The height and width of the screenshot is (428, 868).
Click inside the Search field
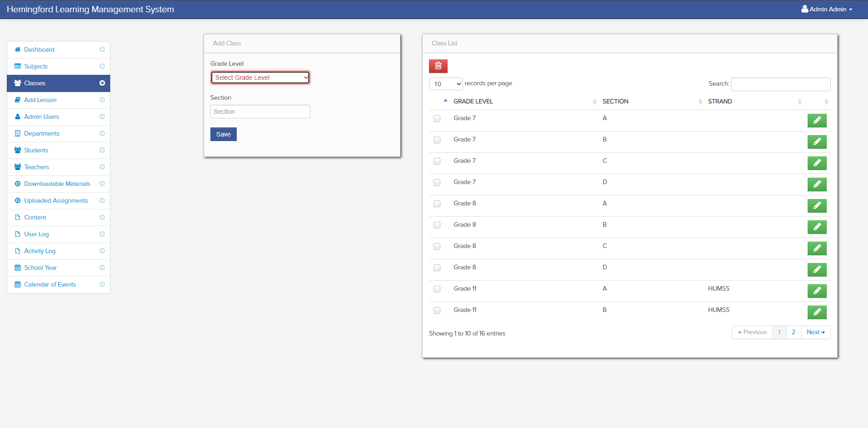tap(780, 84)
